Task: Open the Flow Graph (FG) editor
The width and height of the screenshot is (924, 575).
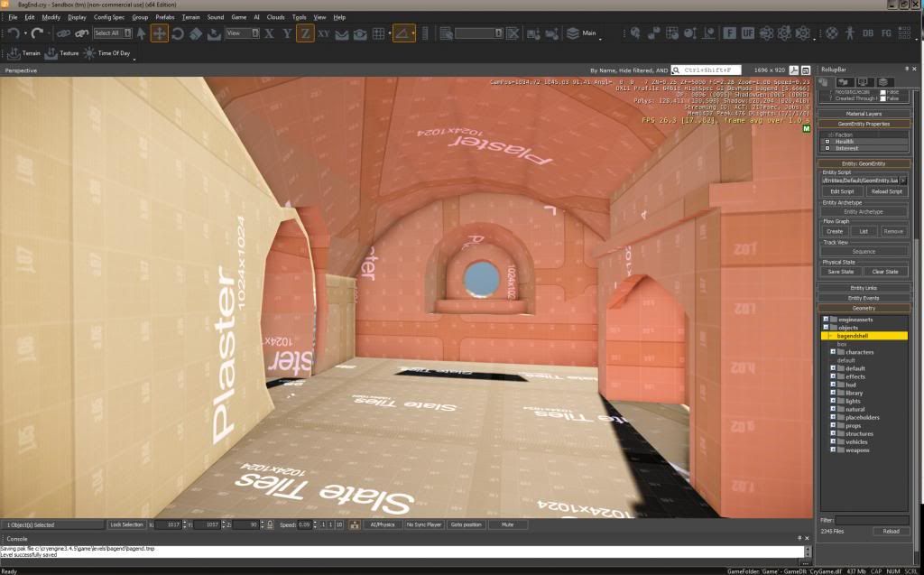Action: click(x=887, y=33)
